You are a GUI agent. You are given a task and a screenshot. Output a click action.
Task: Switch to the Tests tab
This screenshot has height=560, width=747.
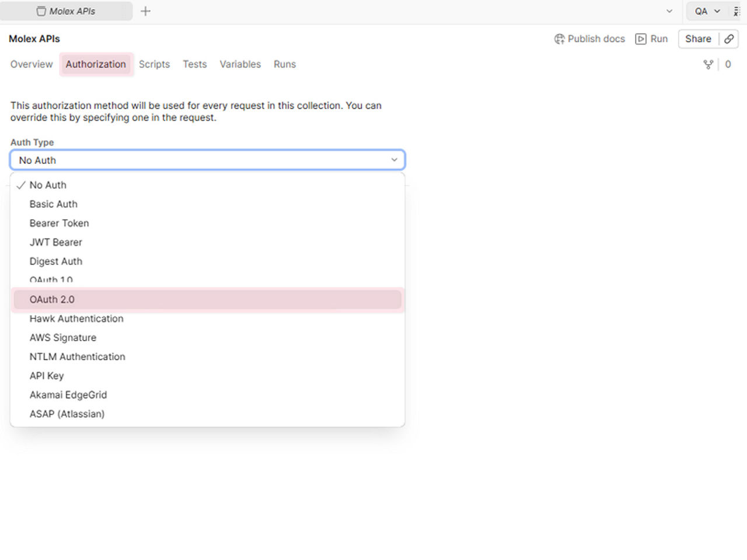194,64
